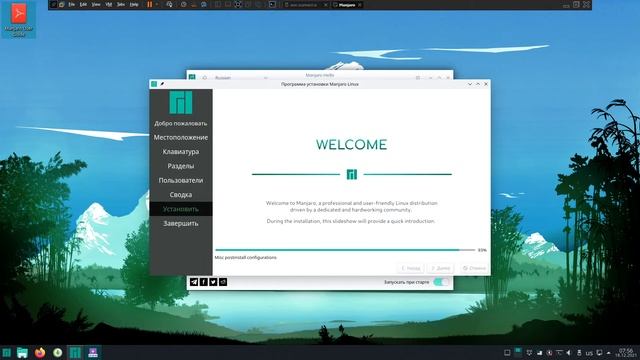
Task: Select the 'Завершить' installer step
Action: (181, 223)
